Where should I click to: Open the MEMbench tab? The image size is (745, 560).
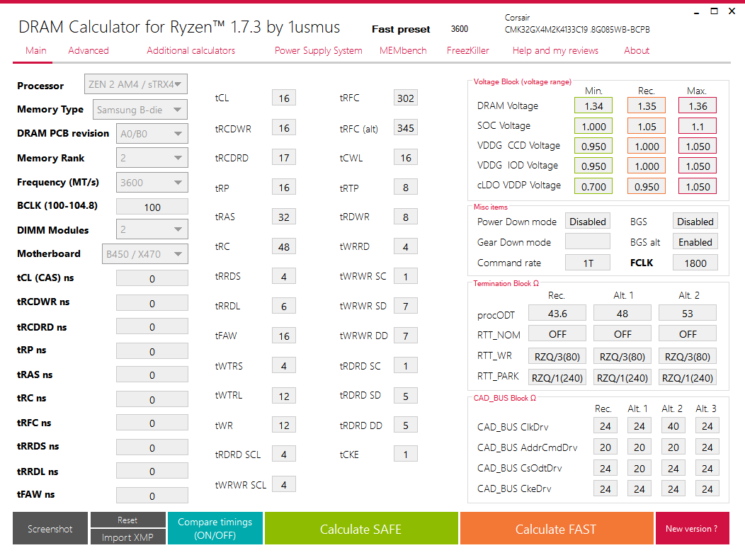(x=403, y=50)
